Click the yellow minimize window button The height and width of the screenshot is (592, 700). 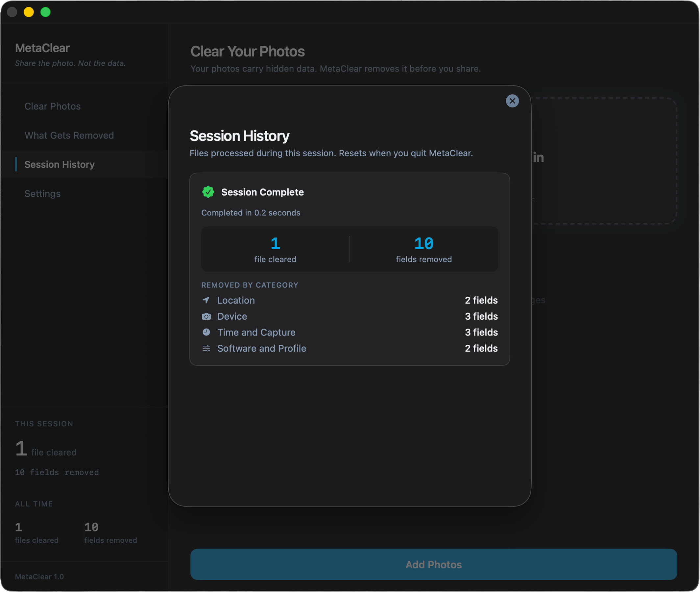point(29,12)
